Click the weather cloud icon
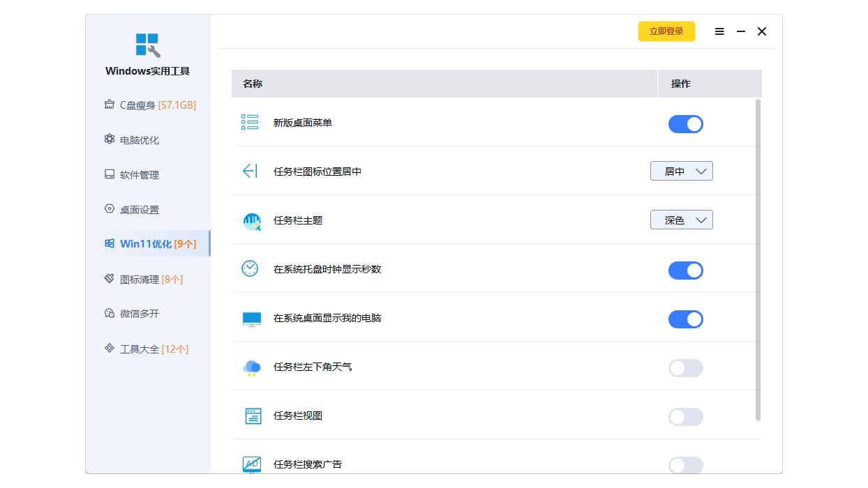This screenshot has height=488, width=868. tap(251, 367)
